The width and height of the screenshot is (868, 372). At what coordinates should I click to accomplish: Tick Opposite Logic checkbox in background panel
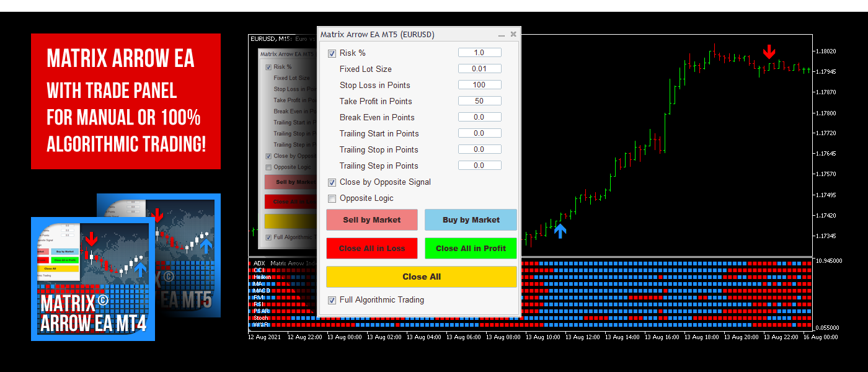click(x=268, y=167)
